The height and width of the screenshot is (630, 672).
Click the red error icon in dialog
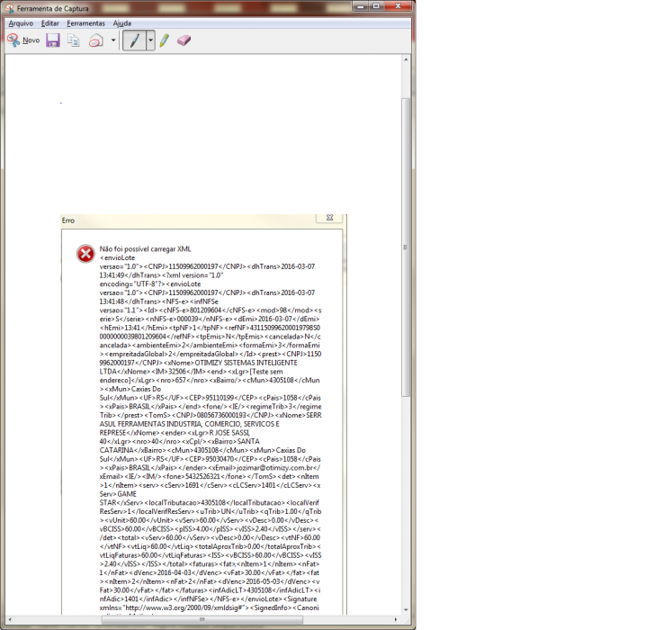coord(85,254)
